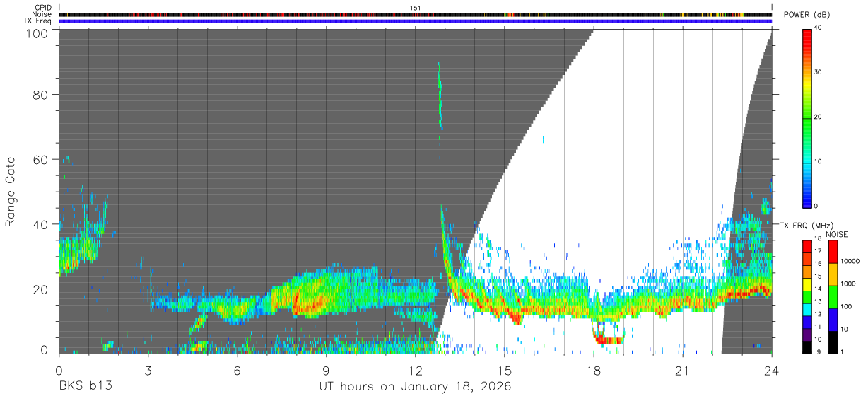Viewport: 868px width, 401px height.
Task: Click the 24 hour tick label
Action: click(772, 371)
